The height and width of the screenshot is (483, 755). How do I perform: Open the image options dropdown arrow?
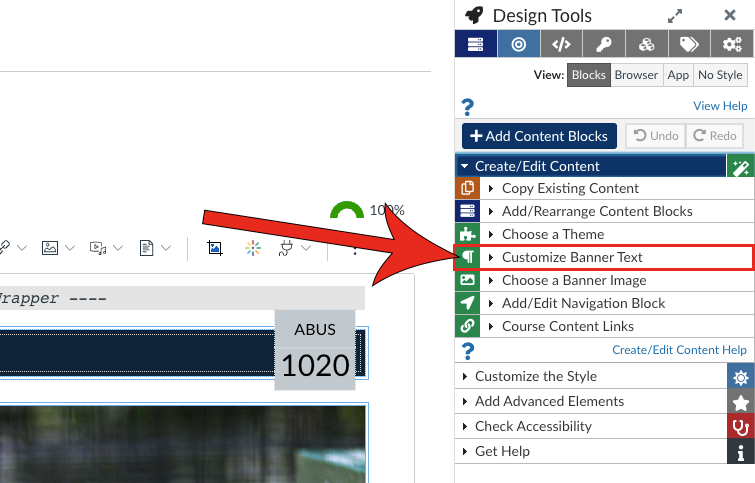[x=70, y=248]
